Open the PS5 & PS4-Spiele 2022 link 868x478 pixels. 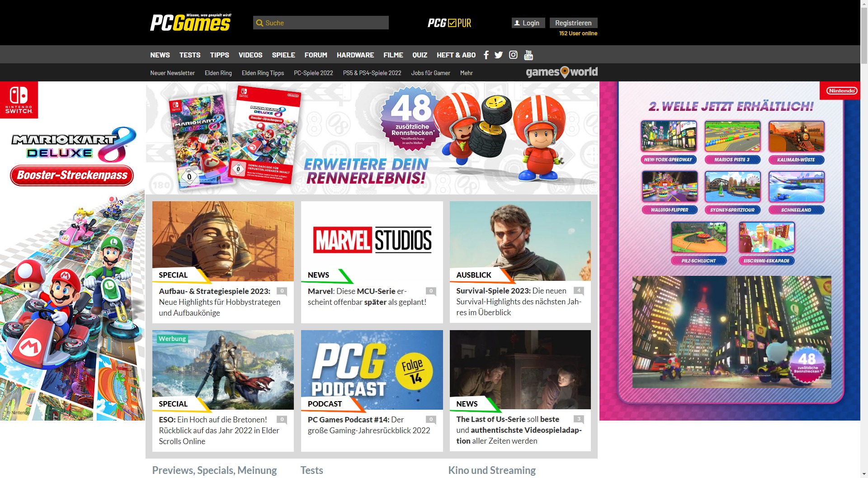point(372,73)
